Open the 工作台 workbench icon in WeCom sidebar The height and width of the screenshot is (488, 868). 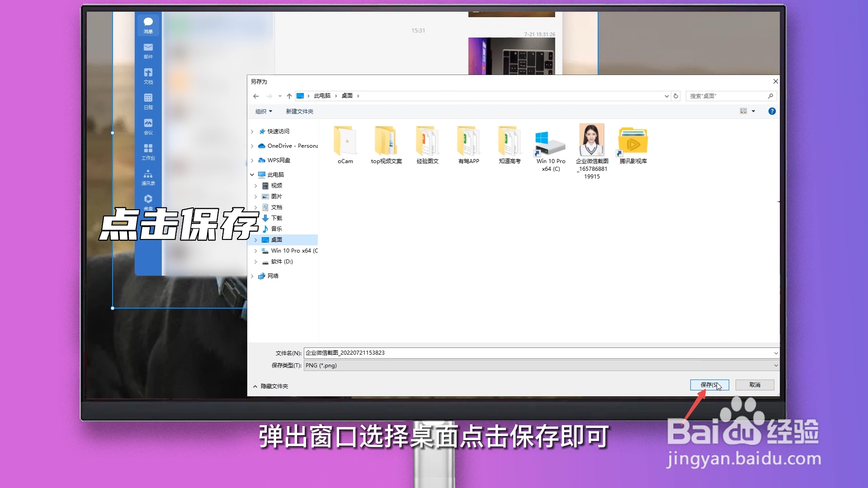click(148, 152)
